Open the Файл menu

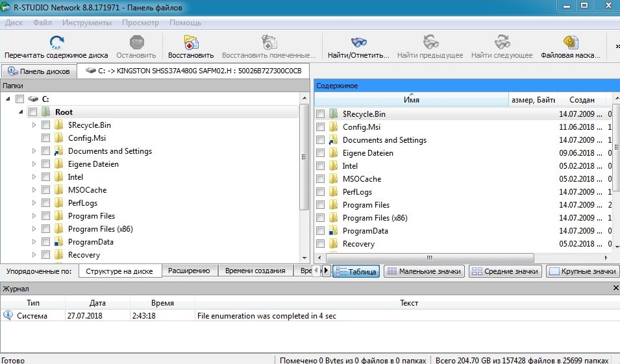click(42, 23)
